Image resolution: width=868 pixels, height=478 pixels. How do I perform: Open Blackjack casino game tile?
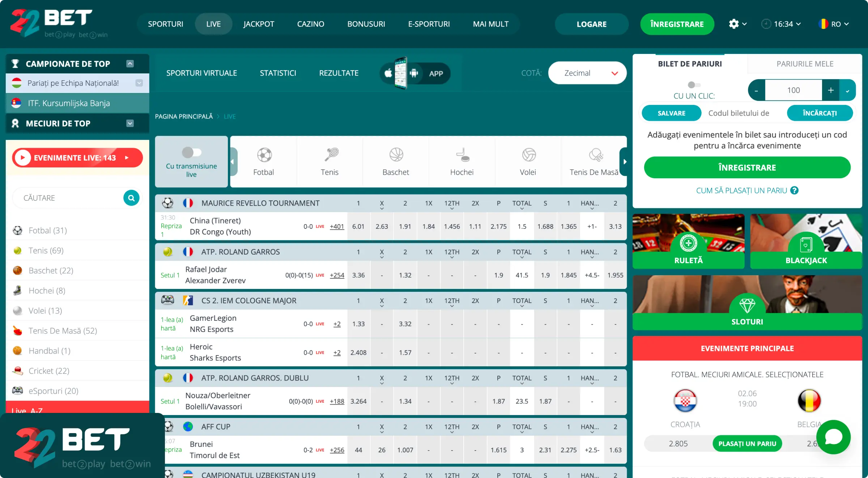pyautogui.click(x=806, y=241)
